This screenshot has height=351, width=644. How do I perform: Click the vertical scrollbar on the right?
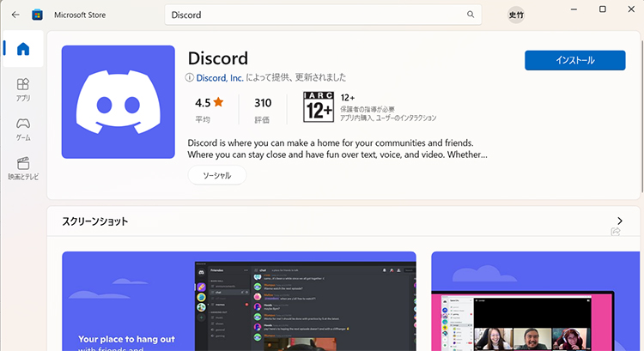click(642, 115)
